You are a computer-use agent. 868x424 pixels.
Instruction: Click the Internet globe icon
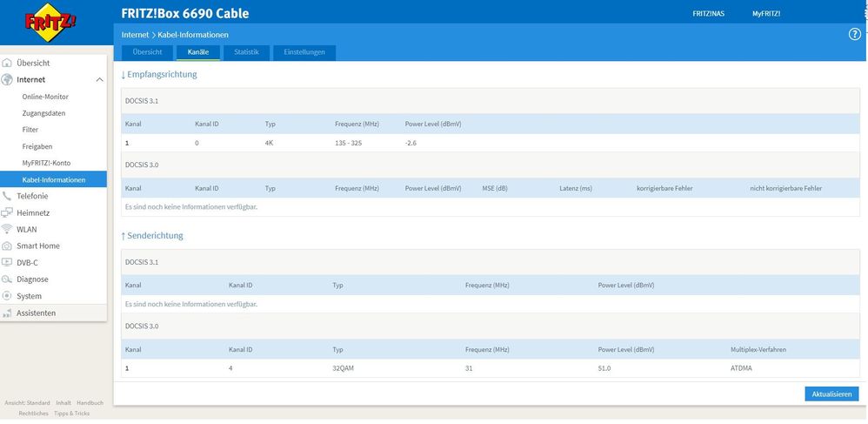click(x=7, y=80)
